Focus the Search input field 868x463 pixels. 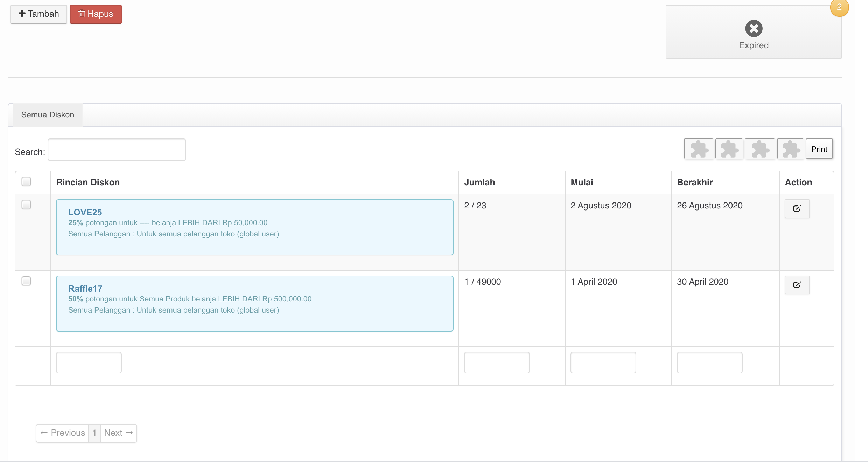117,150
